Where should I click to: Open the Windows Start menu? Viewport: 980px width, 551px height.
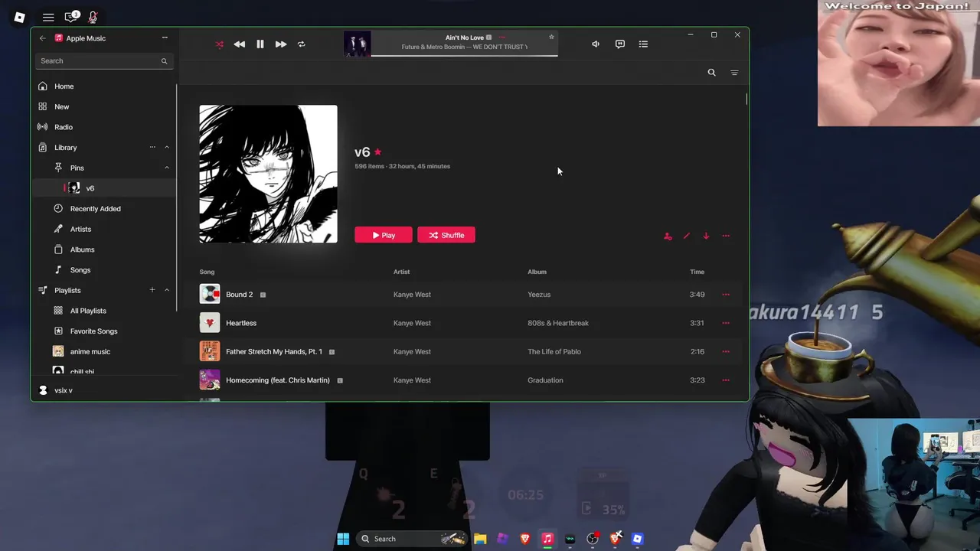tap(343, 539)
